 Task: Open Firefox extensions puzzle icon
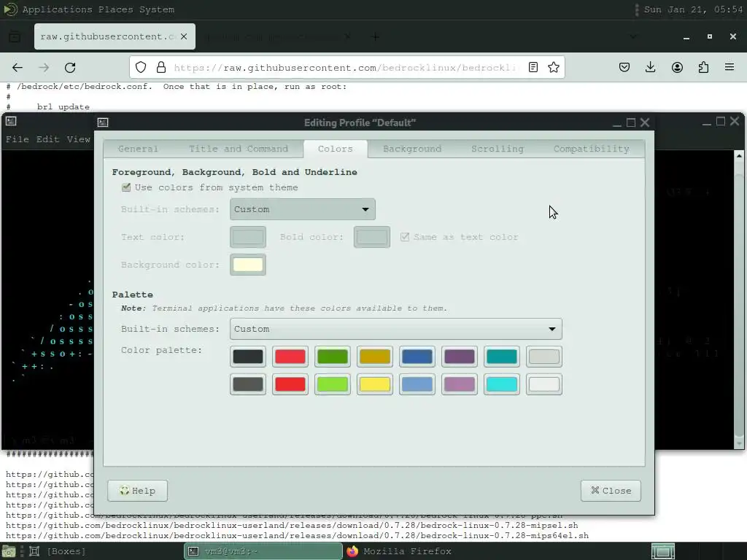tap(703, 67)
